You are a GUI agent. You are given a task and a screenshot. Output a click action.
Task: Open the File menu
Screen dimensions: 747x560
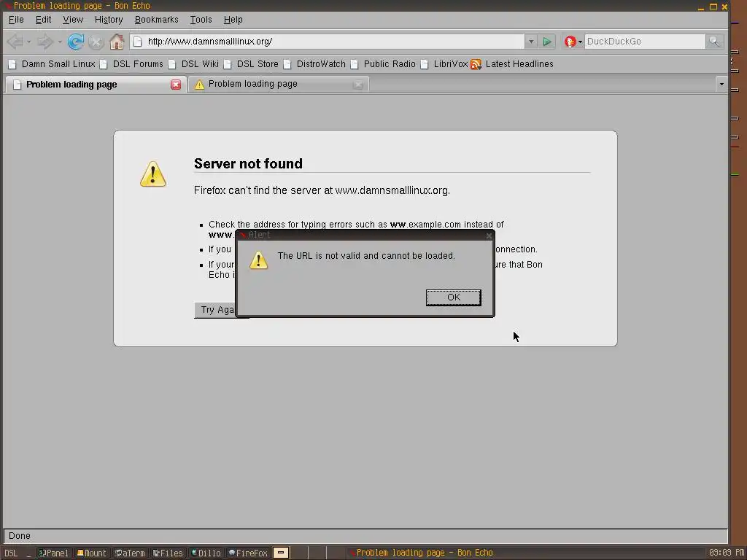pyautogui.click(x=16, y=20)
